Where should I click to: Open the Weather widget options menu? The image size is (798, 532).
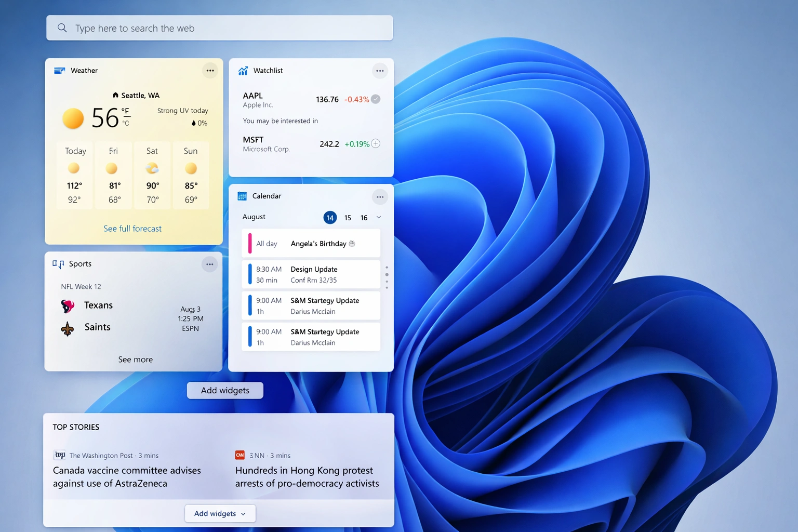pyautogui.click(x=210, y=70)
